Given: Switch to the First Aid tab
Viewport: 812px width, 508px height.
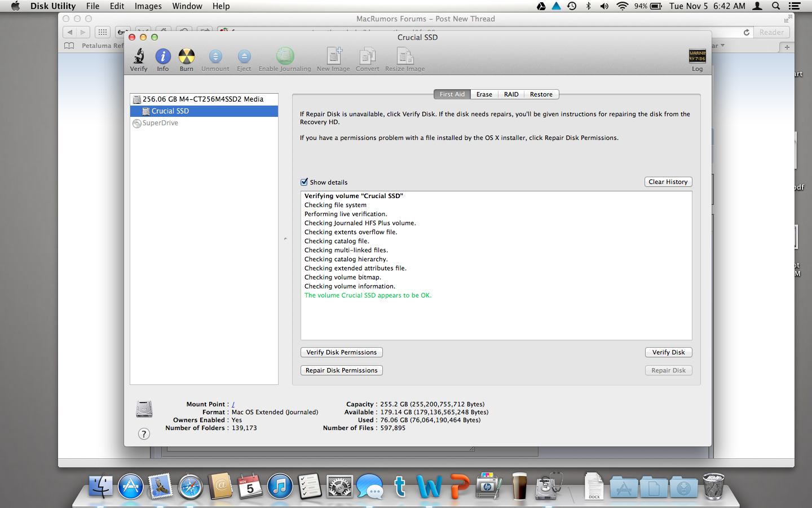Looking at the screenshot, I should click(x=452, y=94).
